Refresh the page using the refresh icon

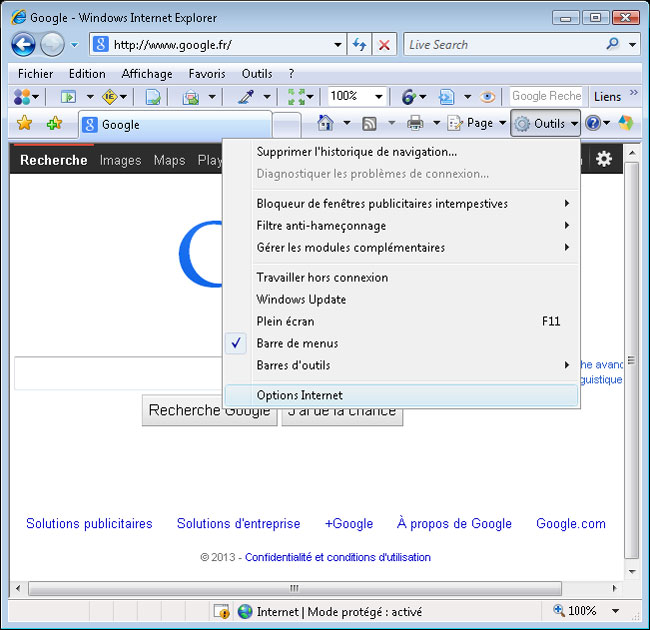click(359, 45)
